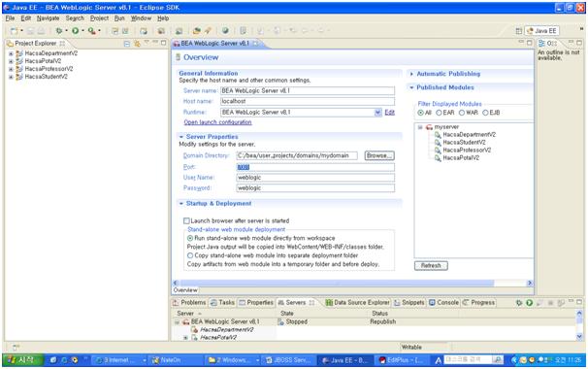Open the Project menu
588x369 pixels.
99,18
